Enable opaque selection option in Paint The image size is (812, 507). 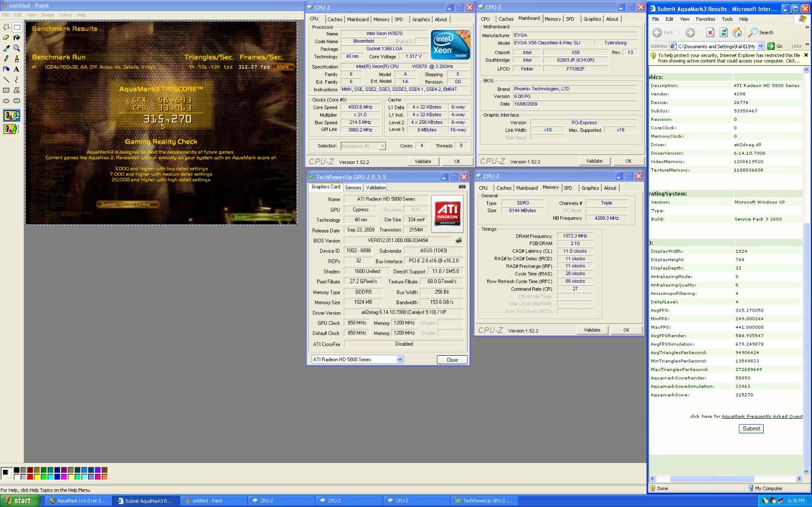tap(12, 116)
